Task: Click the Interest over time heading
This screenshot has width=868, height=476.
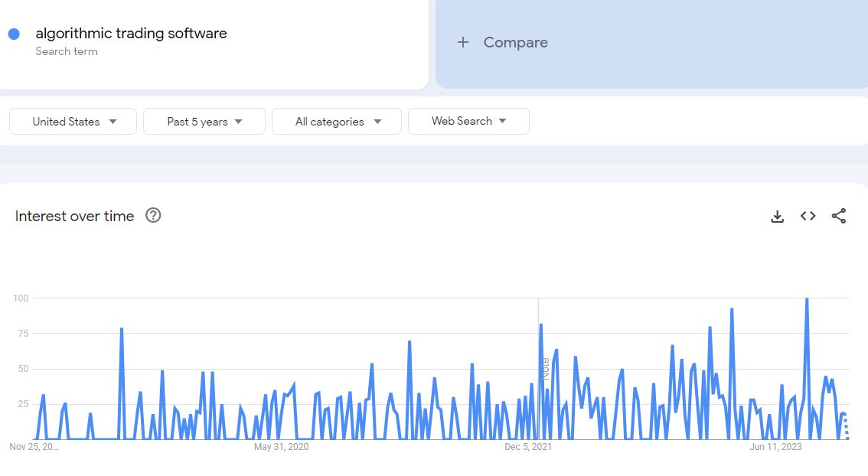Action: [75, 216]
